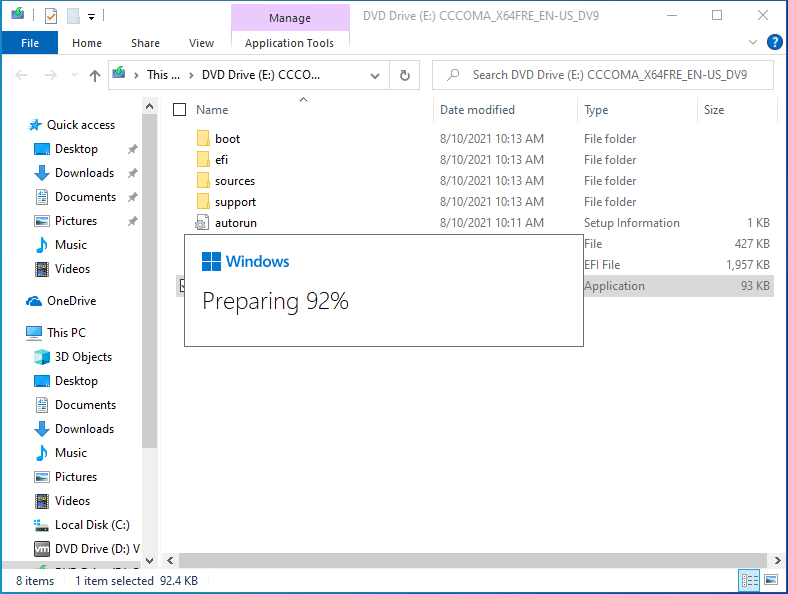
Task: Click the Local Disk (C:) drive icon
Action: (x=42, y=525)
